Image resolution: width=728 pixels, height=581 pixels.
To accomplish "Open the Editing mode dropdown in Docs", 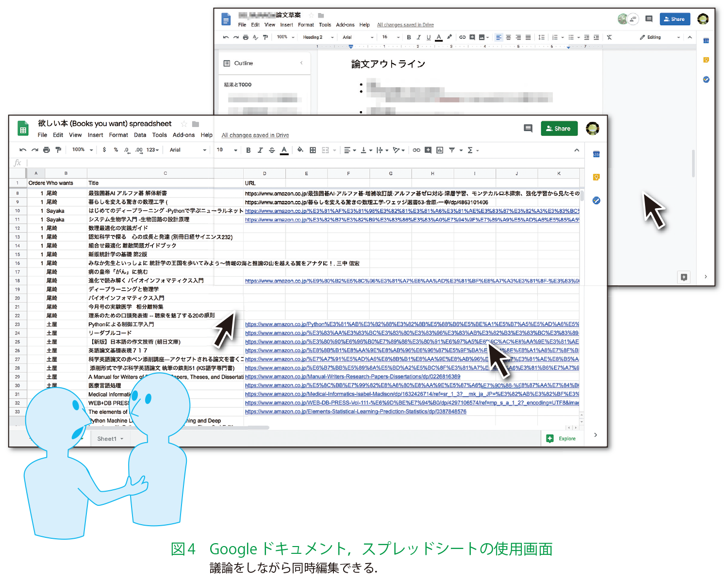I will point(659,37).
